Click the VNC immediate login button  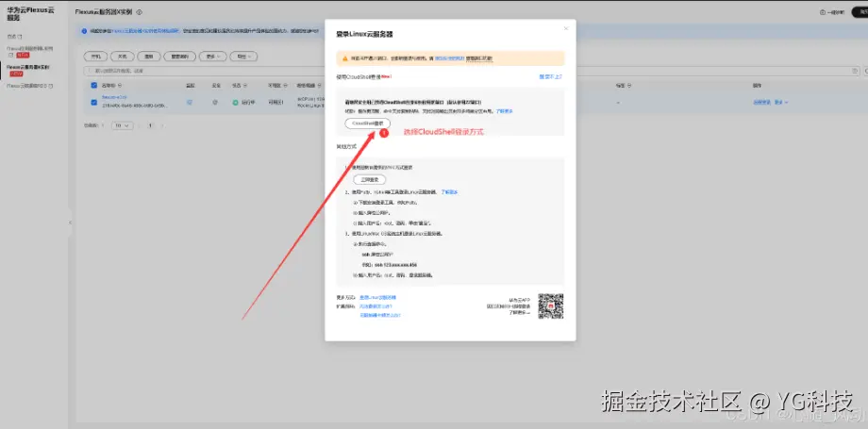click(369, 179)
